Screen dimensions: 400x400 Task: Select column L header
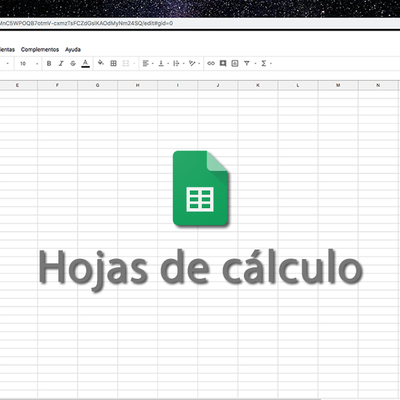[298, 85]
